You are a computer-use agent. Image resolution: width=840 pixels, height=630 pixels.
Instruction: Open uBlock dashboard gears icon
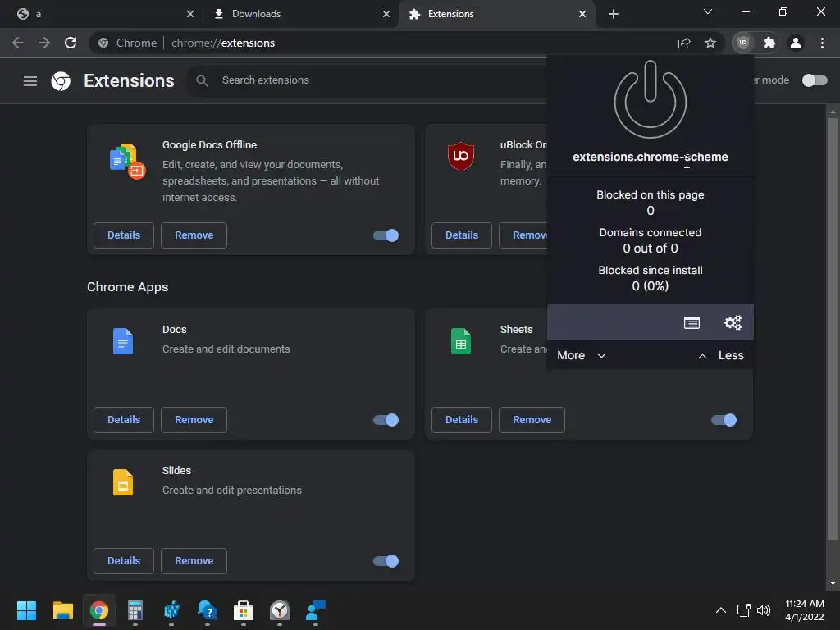[x=733, y=322]
